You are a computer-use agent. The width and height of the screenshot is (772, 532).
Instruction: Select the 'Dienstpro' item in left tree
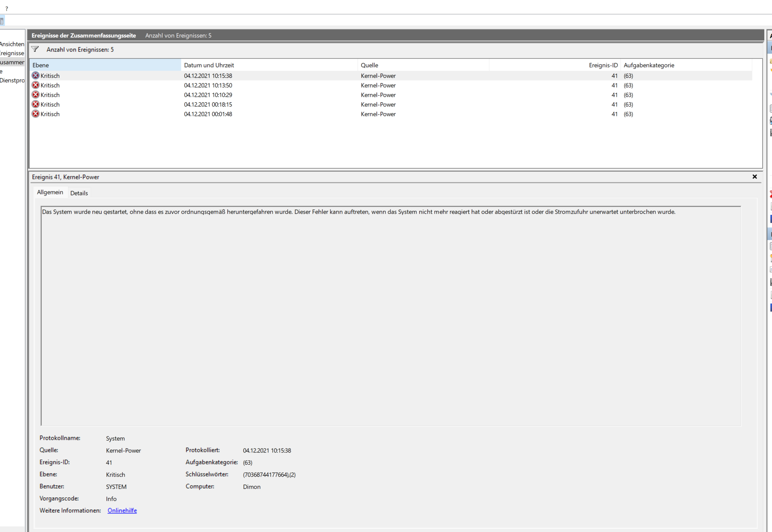click(12, 80)
